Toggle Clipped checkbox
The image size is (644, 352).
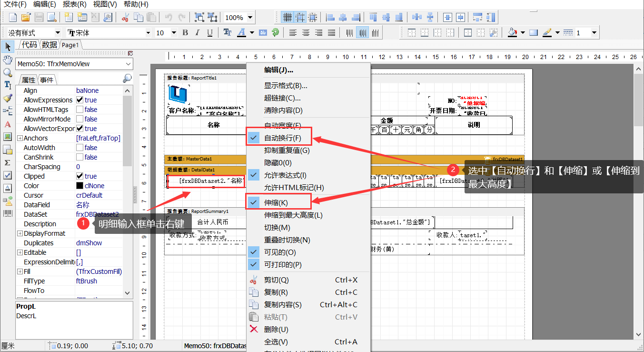point(80,176)
